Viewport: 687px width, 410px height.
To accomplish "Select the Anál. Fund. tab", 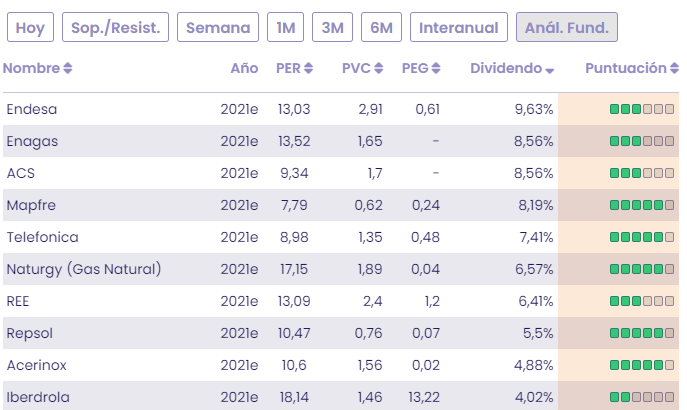I will [x=566, y=27].
